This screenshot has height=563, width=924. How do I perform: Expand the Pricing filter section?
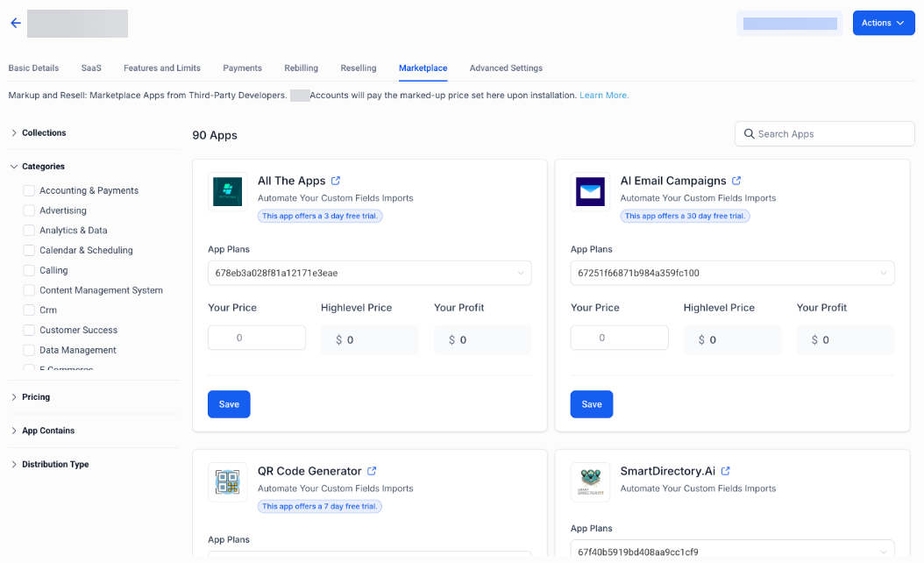(30, 396)
